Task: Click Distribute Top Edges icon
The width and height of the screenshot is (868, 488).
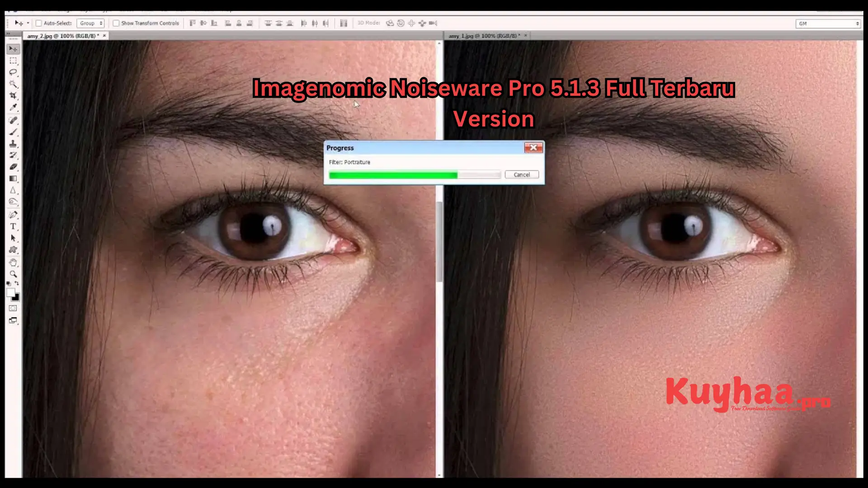Action: (x=268, y=23)
